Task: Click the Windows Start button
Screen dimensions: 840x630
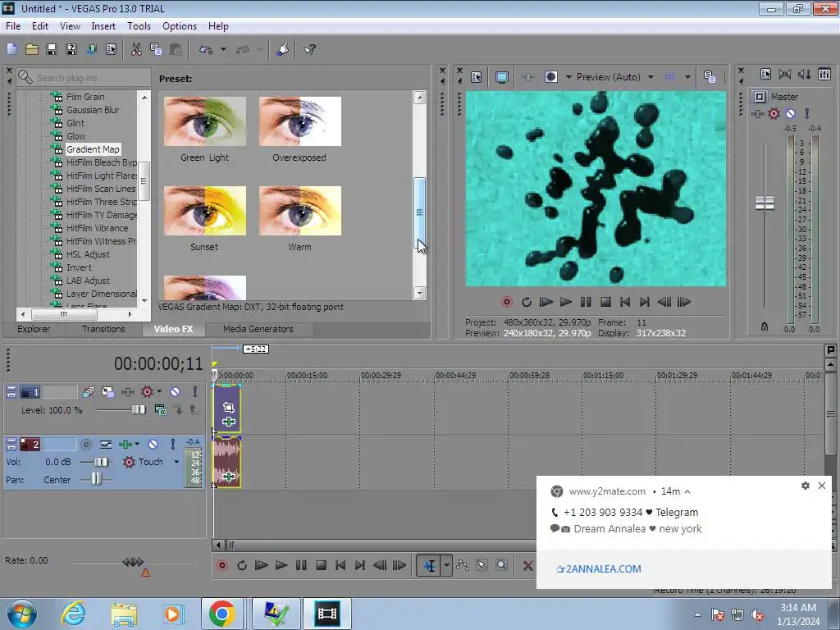Action: click(22, 614)
